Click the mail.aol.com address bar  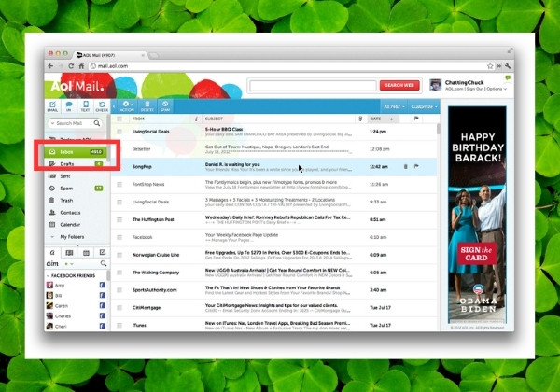tap(286, 66)
